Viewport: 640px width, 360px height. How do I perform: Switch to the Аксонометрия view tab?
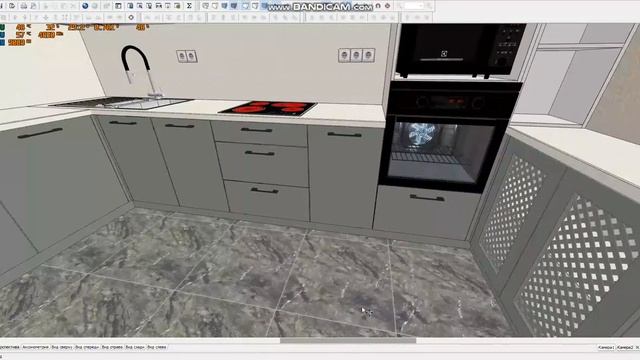click(x=35, y=347)
